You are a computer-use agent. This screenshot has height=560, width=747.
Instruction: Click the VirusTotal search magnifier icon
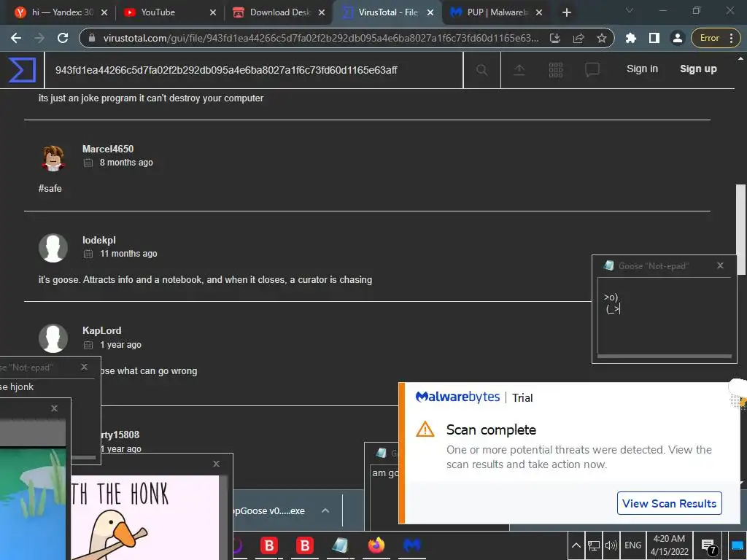click(481, 71)
